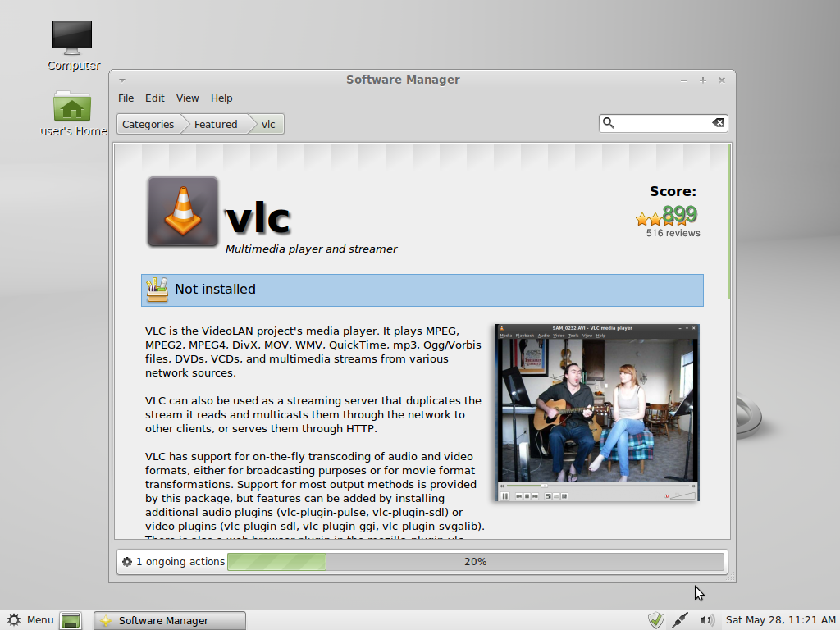Screen dimensions: 840x630
Task: Open the VLC media player screenshot thumbnail
Action: [x=597, y=413]
